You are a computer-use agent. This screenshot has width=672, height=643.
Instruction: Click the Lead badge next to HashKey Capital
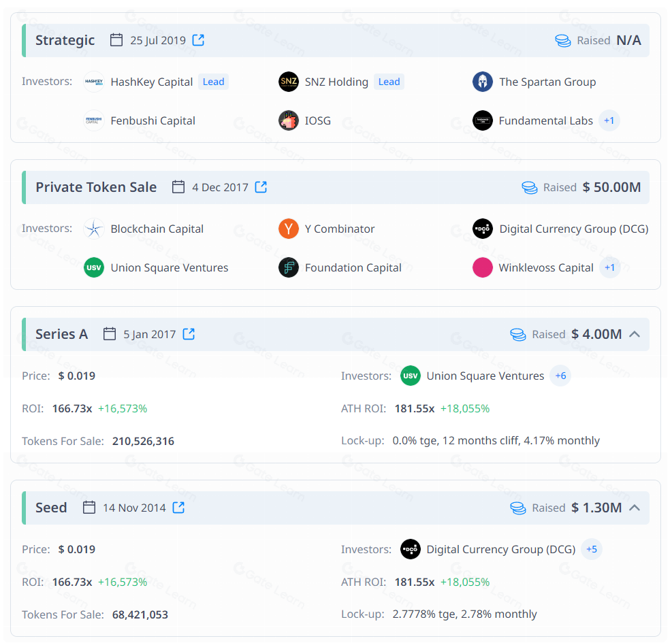point(213,82)
